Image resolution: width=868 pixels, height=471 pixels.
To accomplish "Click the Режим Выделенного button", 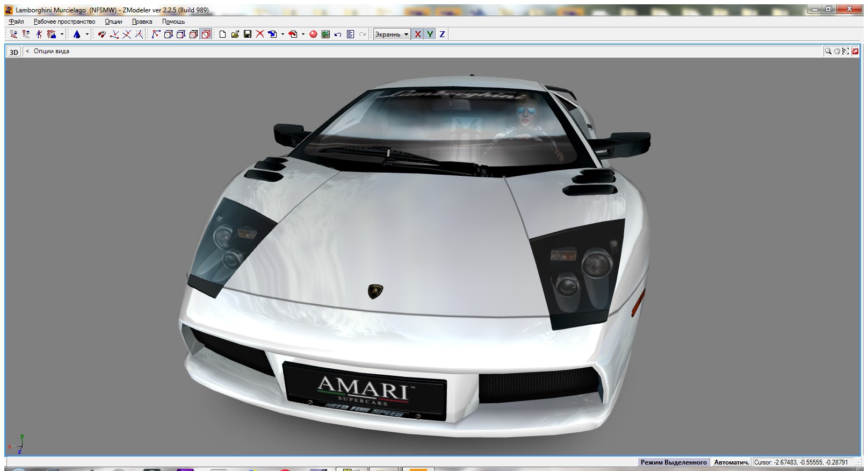I will [x=674, y=462].
